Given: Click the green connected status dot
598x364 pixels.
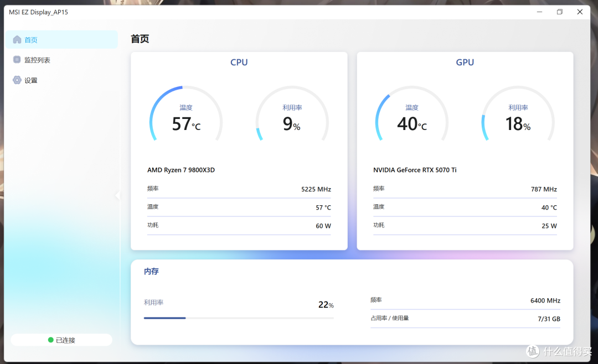Looking at the screenshot, I should tap(51, 340).
